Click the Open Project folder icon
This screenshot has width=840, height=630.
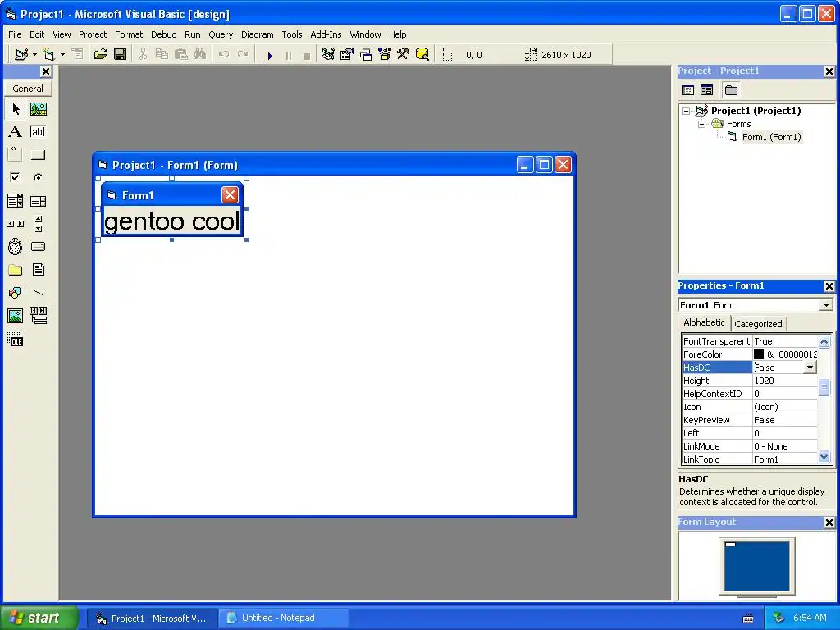click(100, 55)
